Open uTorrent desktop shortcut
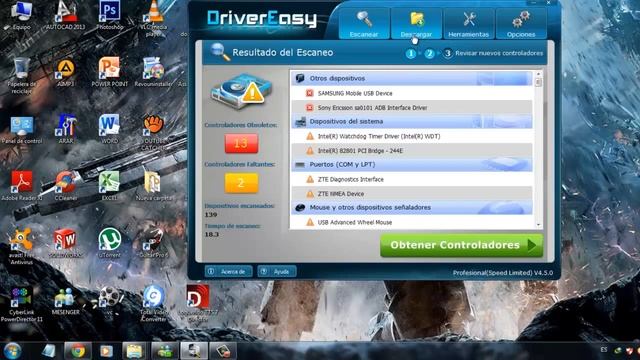Screen dimensions: 640x360 [x=109, y=243]
